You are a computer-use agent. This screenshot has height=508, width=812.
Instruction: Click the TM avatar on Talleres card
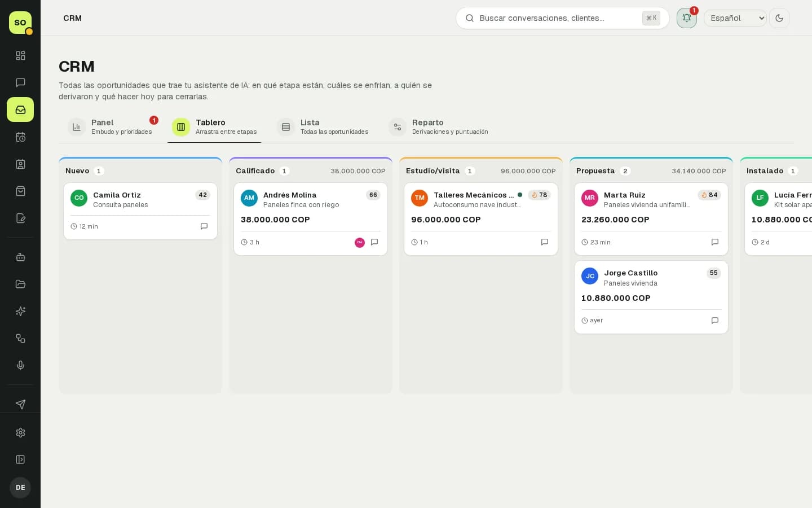tap(420, 198)
